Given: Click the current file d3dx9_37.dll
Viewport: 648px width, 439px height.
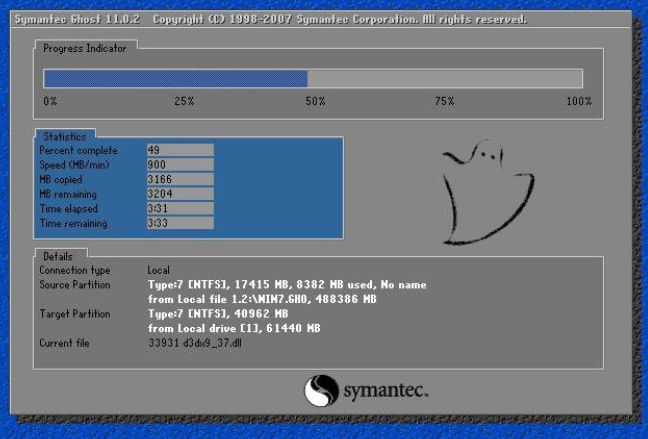Looking at the screenshot, I should tap(195, 343).
